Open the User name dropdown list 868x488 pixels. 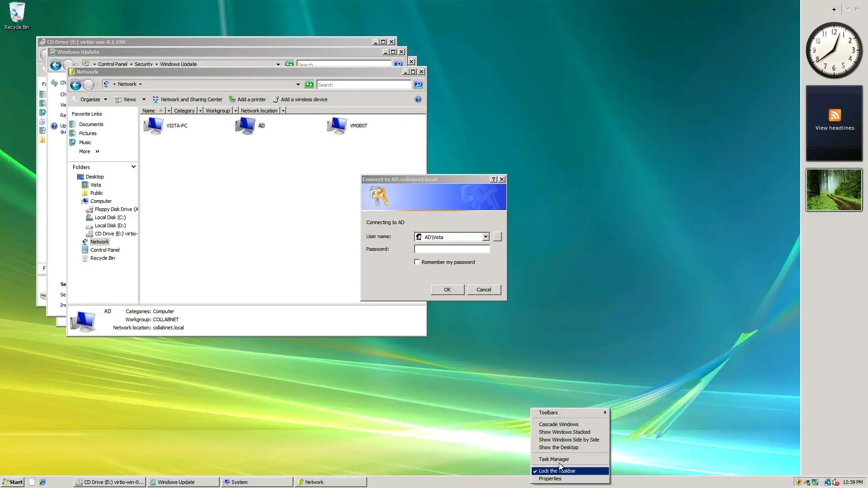point(486,237)
